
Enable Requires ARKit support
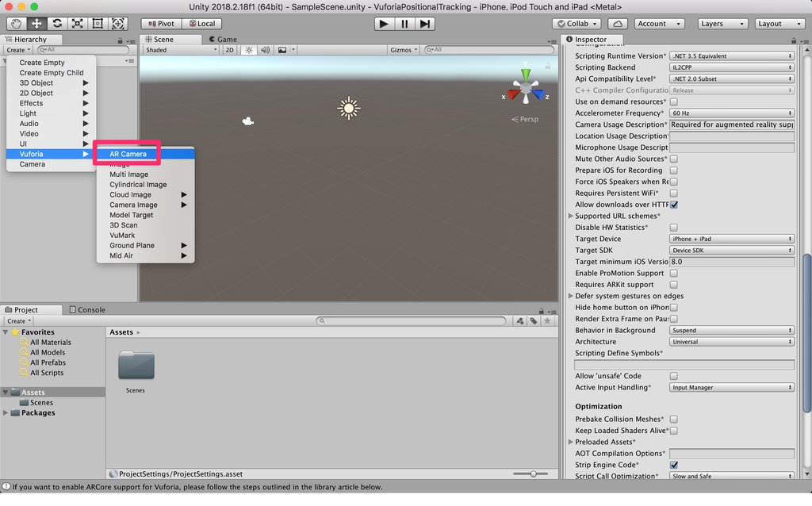[674, 285]
